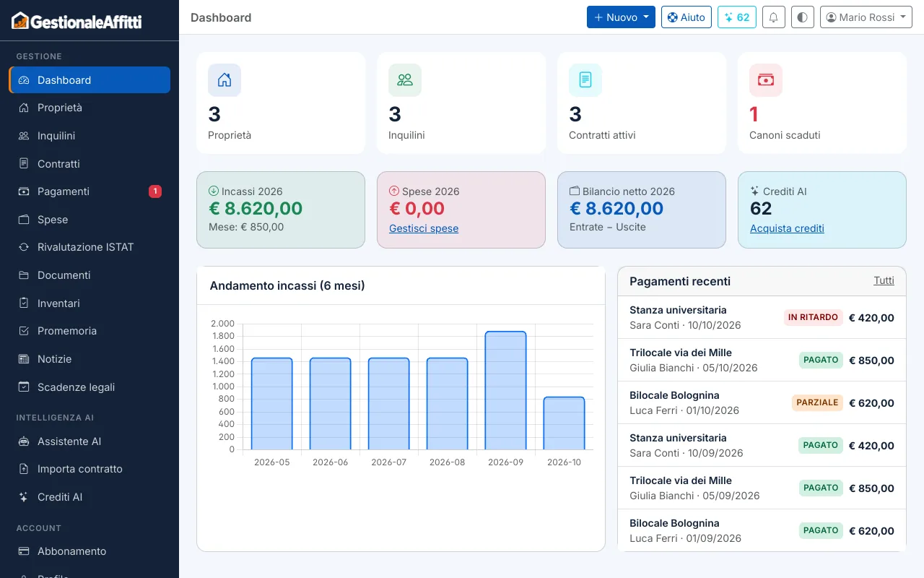Click the Assistente AI robot icon
Screen dimensions: 924x578
point(24,441)
